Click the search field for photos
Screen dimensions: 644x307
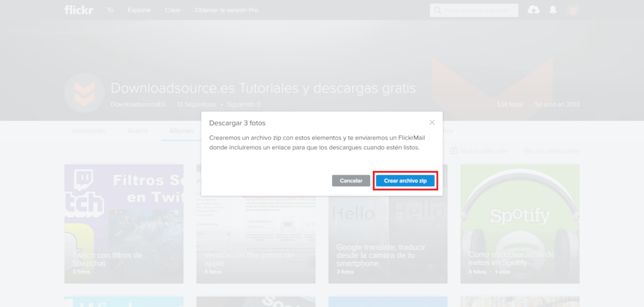[474, 11]
